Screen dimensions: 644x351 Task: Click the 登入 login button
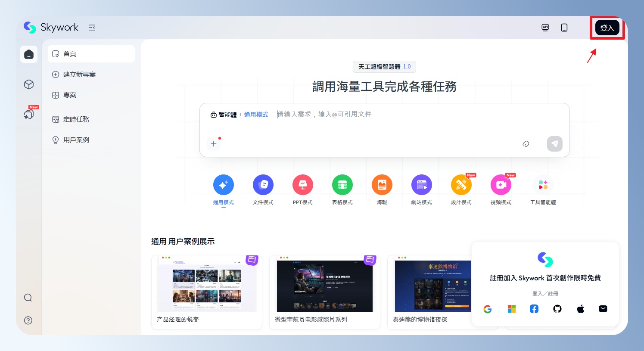pyautogui.click(x=607, y=28)
